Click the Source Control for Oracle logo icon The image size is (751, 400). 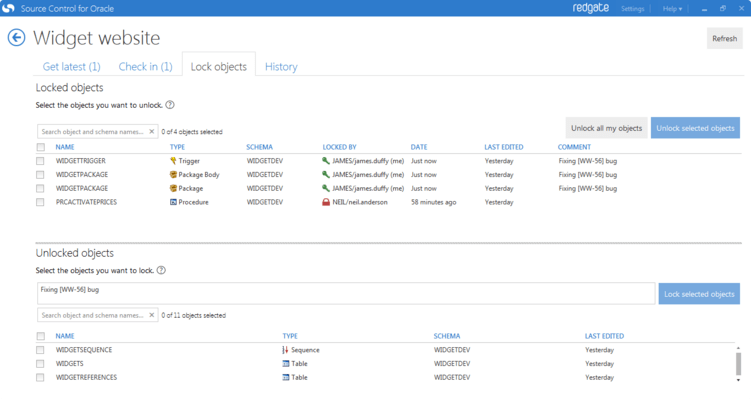tap(9, 8)
